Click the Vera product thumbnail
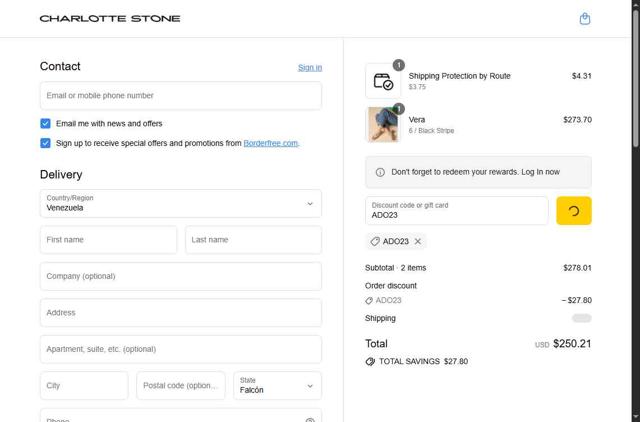The image size is (640, 422). 383,124
